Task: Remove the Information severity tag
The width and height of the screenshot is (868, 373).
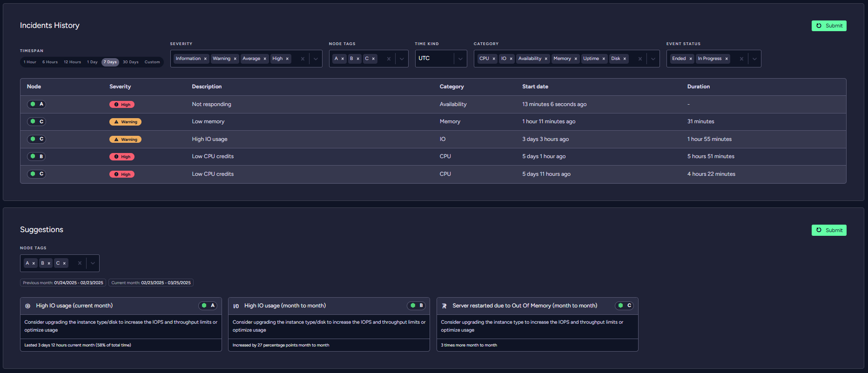Action: (x=205, y=59)
